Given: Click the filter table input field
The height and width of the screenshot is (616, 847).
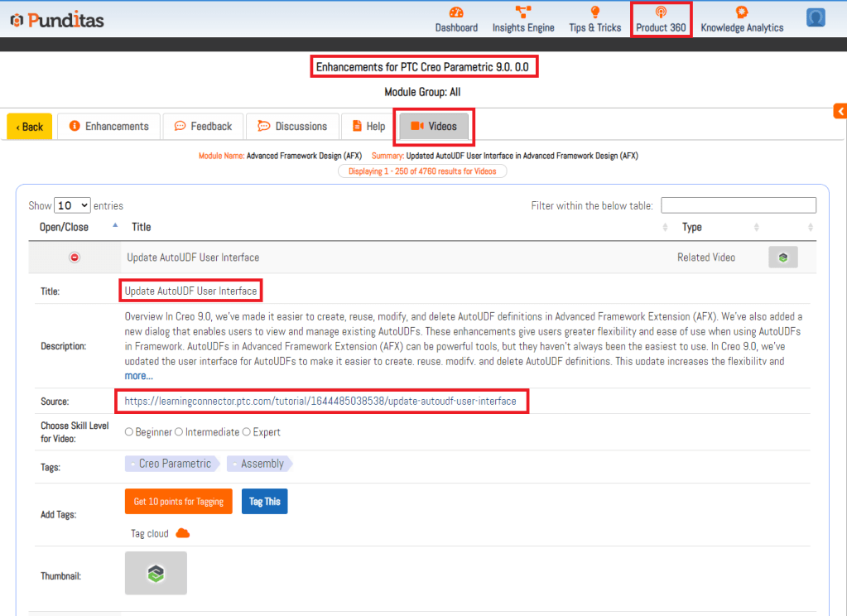Looking at the screenshot, I should (x=738, y=205).
